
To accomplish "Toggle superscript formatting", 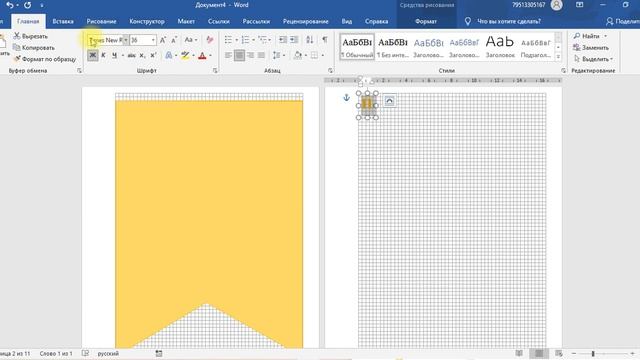I will tap(153, 55).
